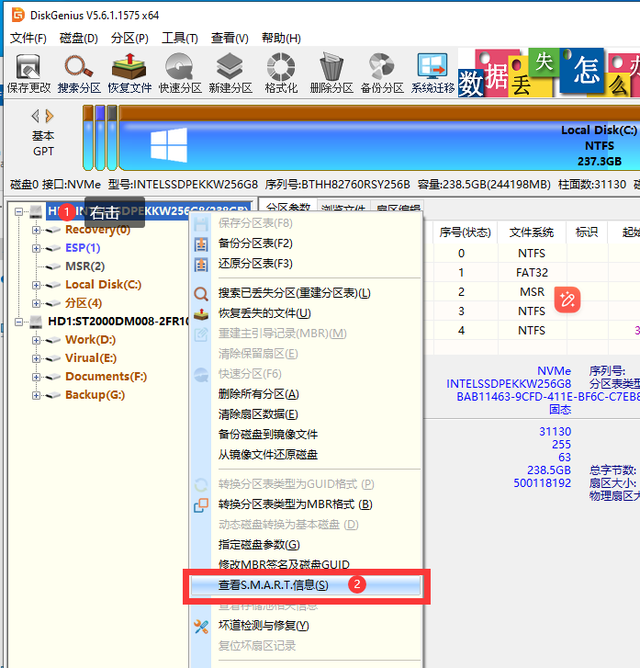Screen dimensions: 640x668
Task: Open the 工具(T) menu
Action: 180,38
